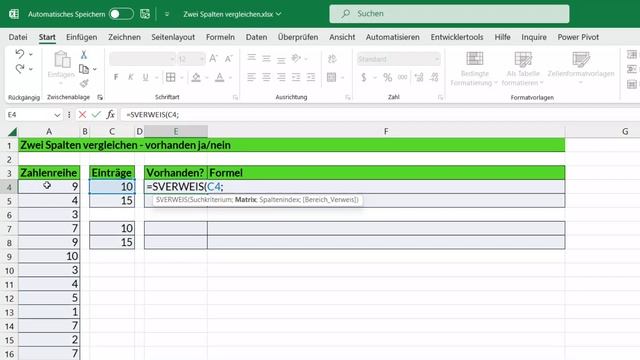Click the align left icon
This screenshot has width=640, height=360.
251,77
